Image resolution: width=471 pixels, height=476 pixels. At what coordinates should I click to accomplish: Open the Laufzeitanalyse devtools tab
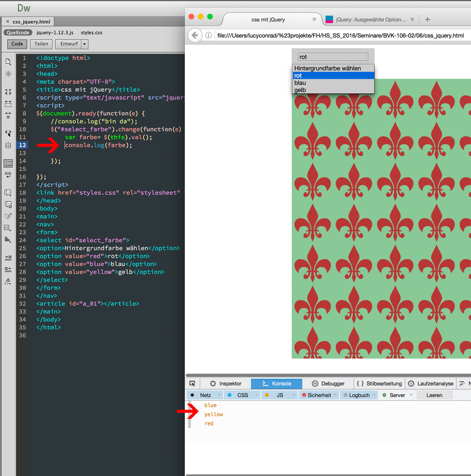431,384
